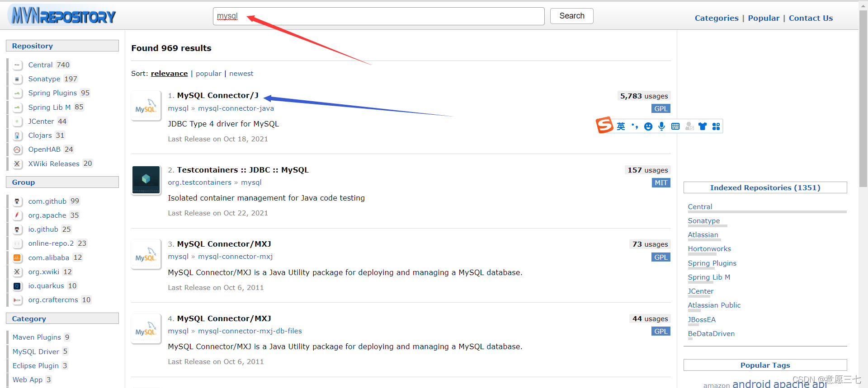This screenshot has height=388, width=868.
Task: Open the Contact Us navigation item
Action: coord(811,18)
